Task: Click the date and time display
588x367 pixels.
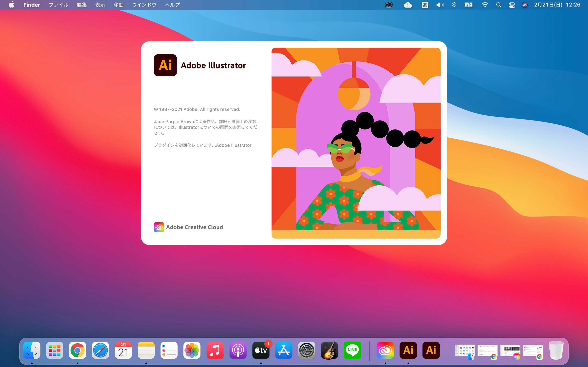Action: coord(557,5)
